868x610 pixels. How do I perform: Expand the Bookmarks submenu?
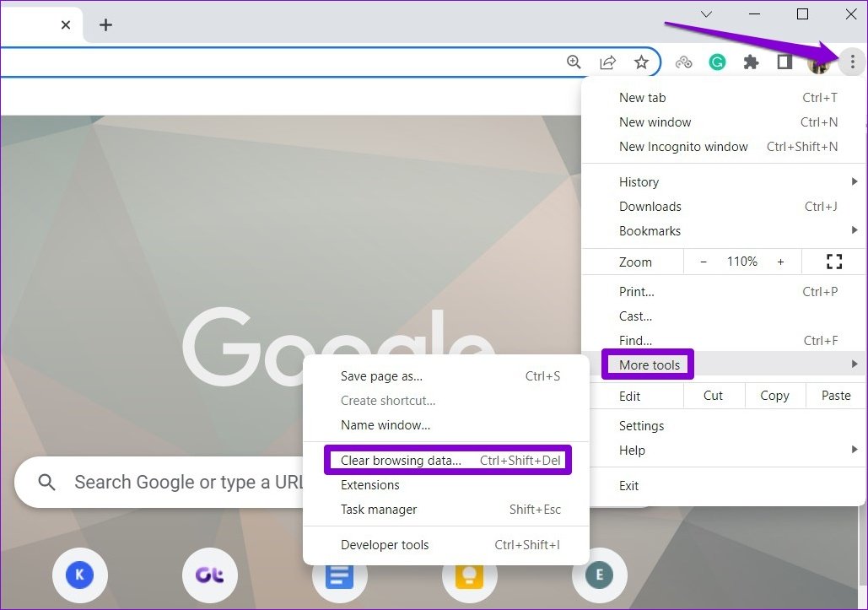[x=724, y=230]
